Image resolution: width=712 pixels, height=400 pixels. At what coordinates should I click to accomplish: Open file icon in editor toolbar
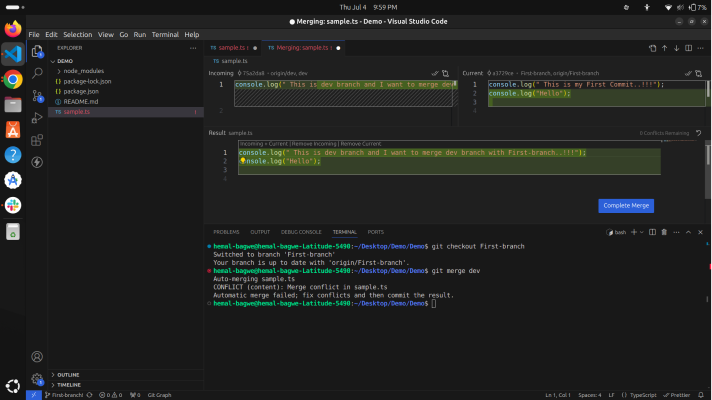(x=653, y=48)
